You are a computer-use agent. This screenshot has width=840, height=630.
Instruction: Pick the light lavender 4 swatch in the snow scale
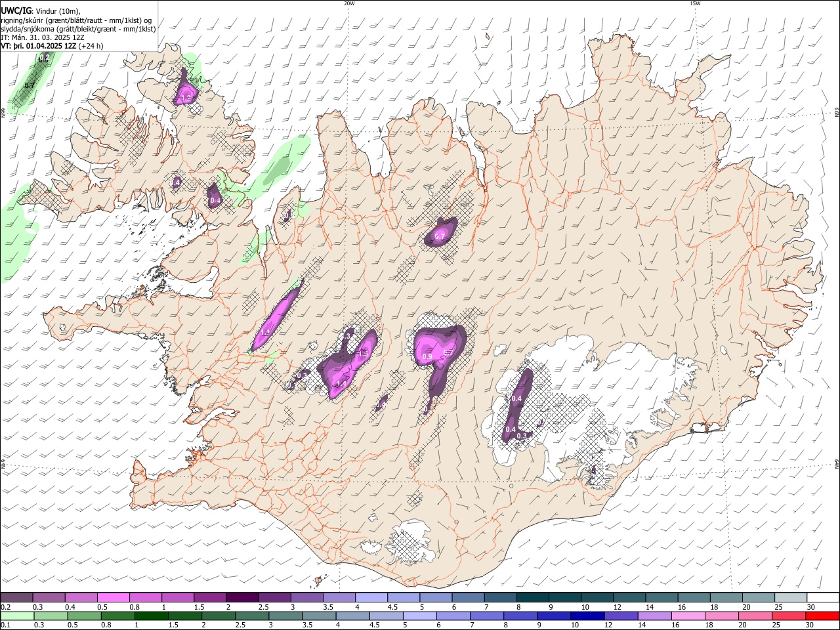[x=370, y=598]
